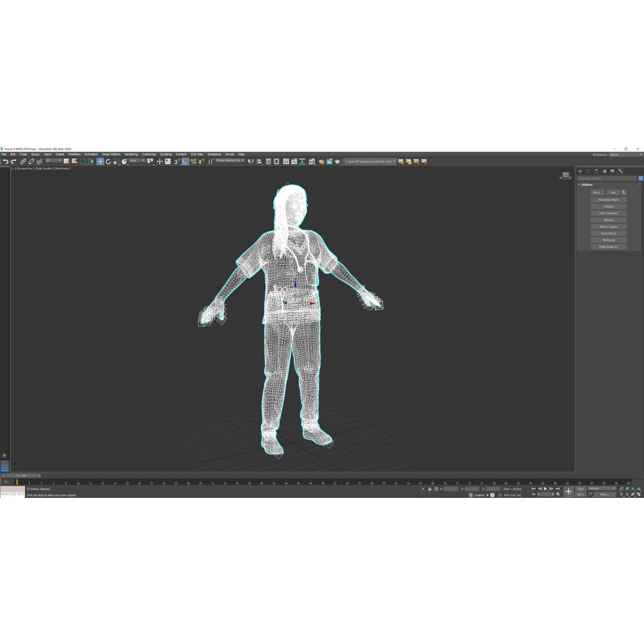Viewport: 644px width, 644px height.
Task: Open the Modifiers menu
Action: point(75,154)
